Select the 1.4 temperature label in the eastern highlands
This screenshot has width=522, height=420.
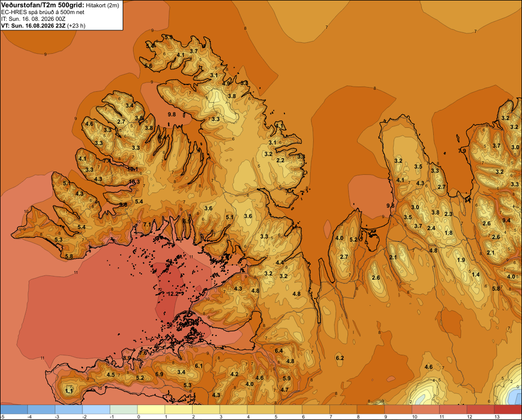pos(476,274)
